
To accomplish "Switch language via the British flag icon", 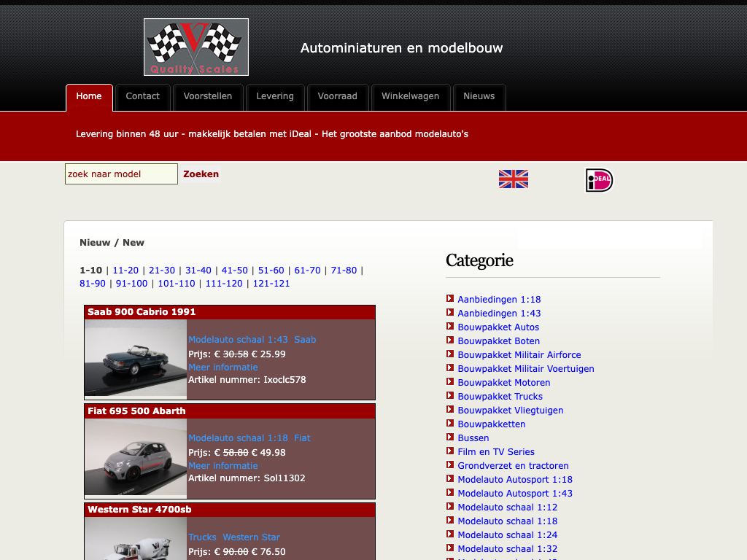I will tap(513, 179).
